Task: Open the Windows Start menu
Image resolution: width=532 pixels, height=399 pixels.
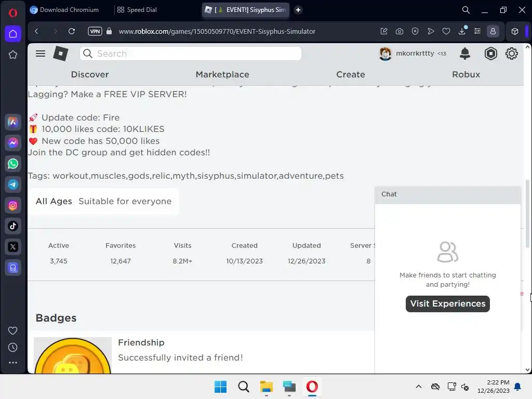Action: click(x=220, y=387)
